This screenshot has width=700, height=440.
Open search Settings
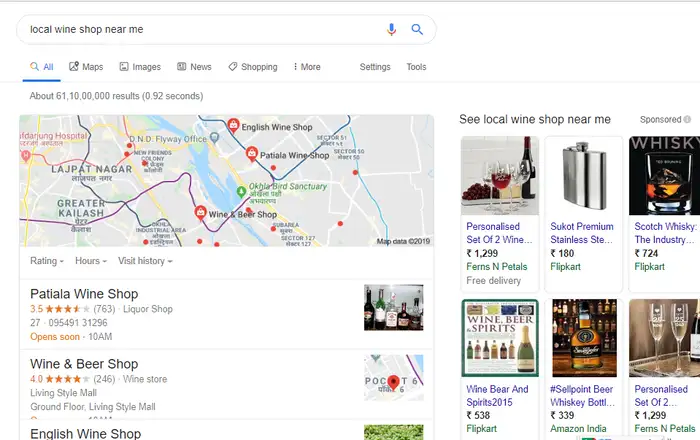375,67
